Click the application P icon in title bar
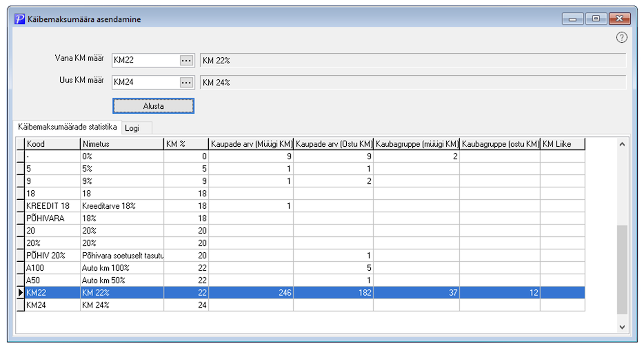Screen dimensions: 644x348 coord(19,19)
